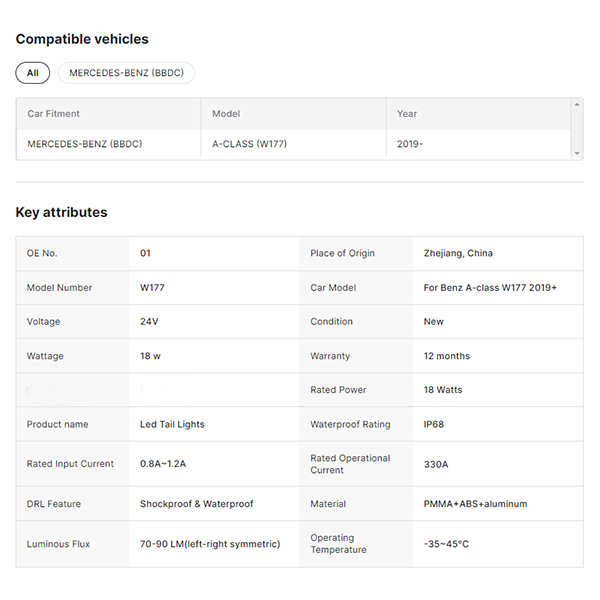This screenshot has width=600, height=600.
Task: Click the Compatible vehicles heading
Action: point(82,39)
